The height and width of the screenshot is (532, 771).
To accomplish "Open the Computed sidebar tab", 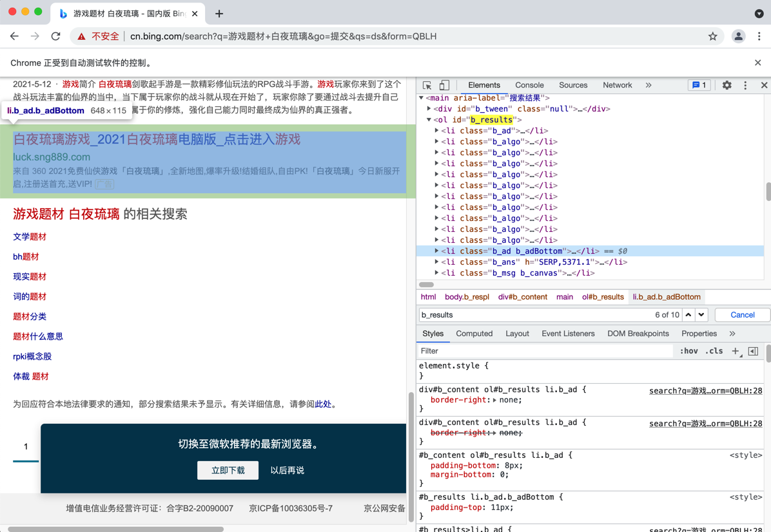I will click(x=474, y=334).
